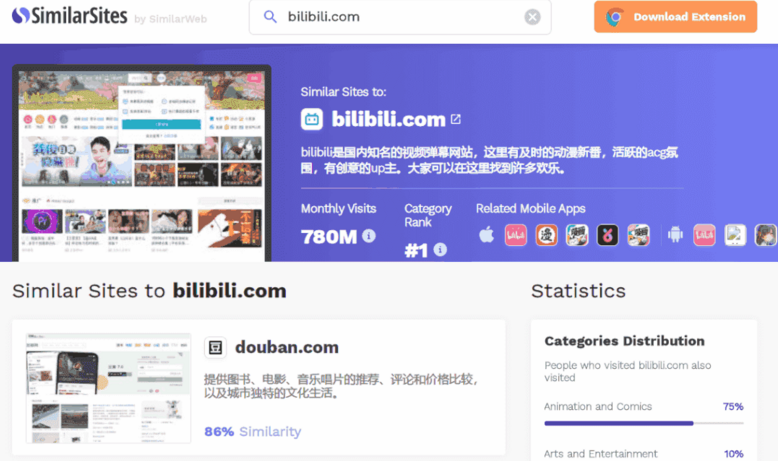Image resolution: width=782 pixels, height=461 pixels.
Task: Click the Android robot apps icon
Action: (675, 234)
